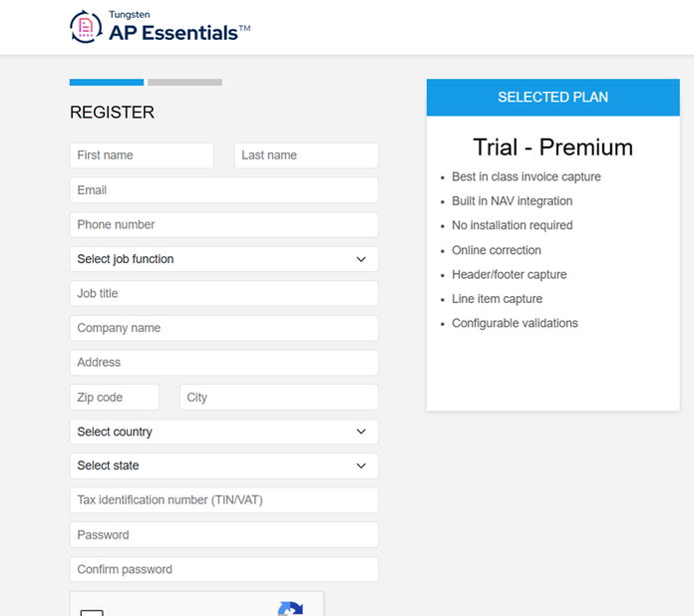Open the Select state dropdown
This screenshot has height=616, width=694.
click(x=224, y=465)
